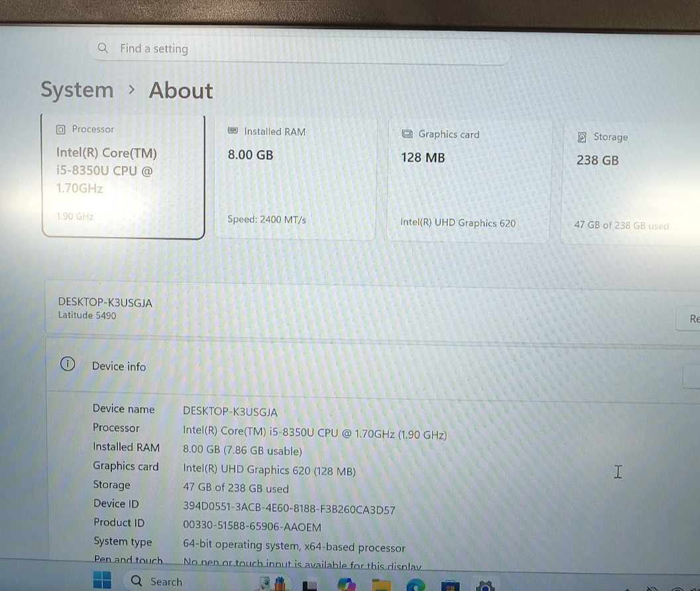
Task: Open Microsoft Store from the taskbar
Action: pos(450,585)
